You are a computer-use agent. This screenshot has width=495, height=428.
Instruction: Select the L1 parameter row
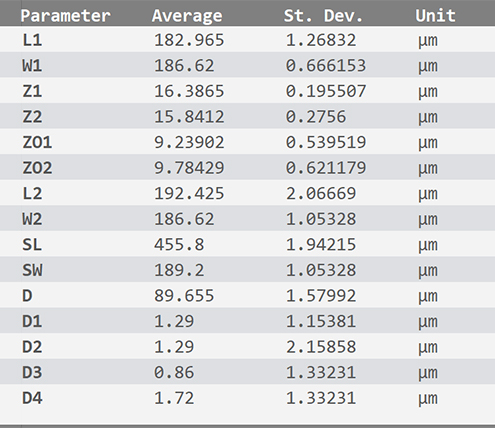[x=247, y=40]
